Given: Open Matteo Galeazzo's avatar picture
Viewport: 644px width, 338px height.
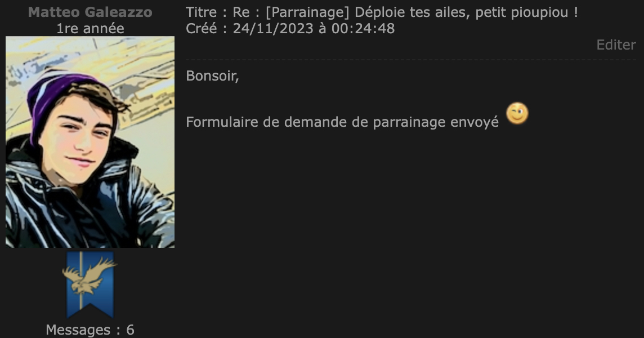Looking at the screenshot, I should 90,142.
